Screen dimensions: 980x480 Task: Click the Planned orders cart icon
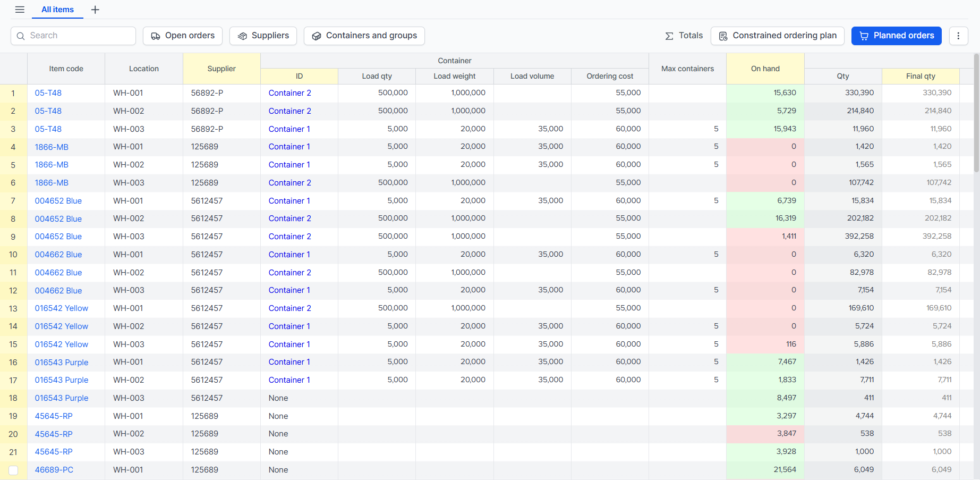864,36
